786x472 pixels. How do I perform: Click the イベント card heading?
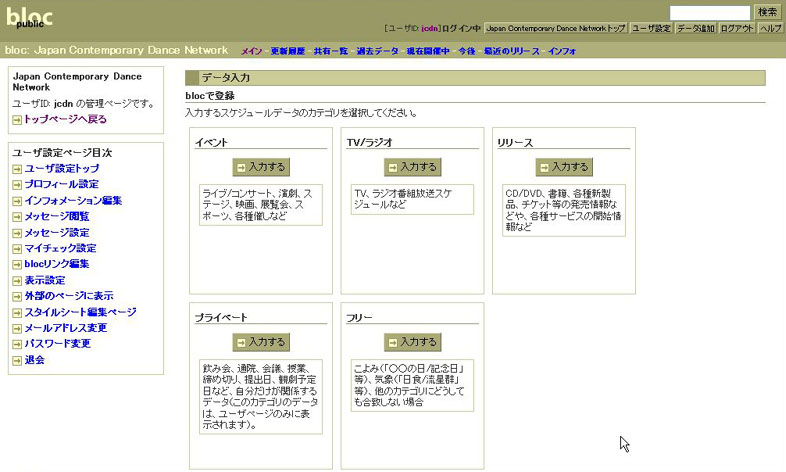tap(212, 142)
